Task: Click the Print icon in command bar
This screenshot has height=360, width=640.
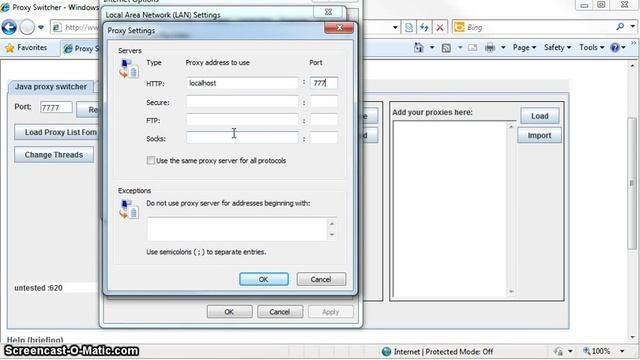Action: point(490,48)
